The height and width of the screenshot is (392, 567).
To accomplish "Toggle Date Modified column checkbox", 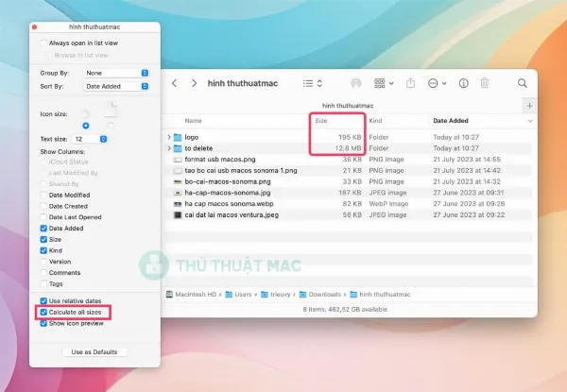I will [x=43, y=196].
